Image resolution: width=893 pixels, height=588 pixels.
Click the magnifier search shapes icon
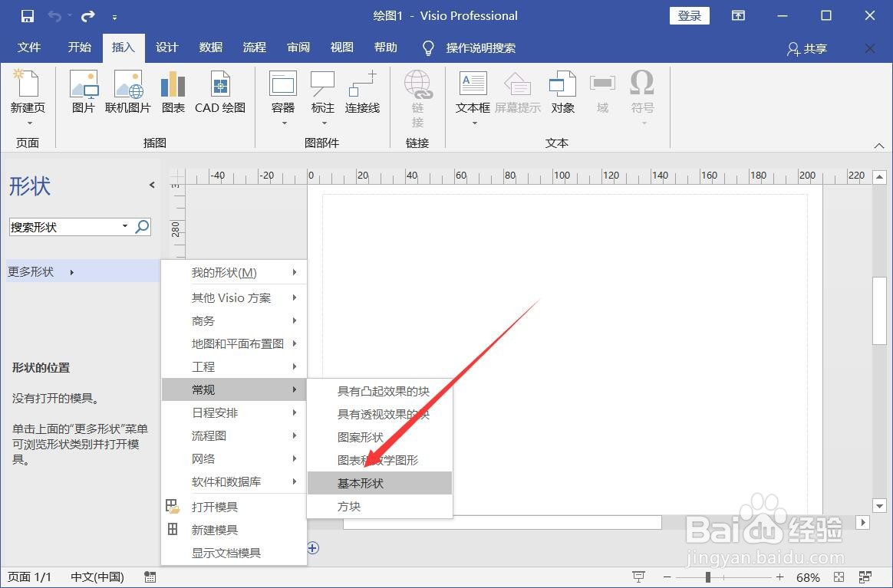click(x=142, y=227)
